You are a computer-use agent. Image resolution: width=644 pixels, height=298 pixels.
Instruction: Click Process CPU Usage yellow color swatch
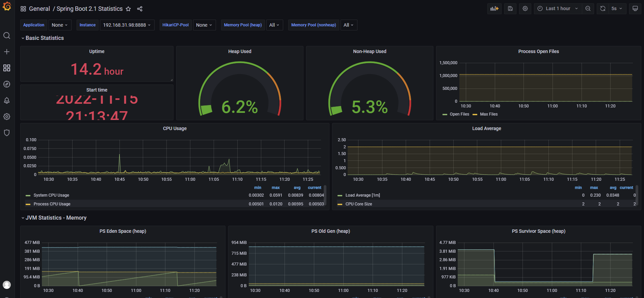28,204
